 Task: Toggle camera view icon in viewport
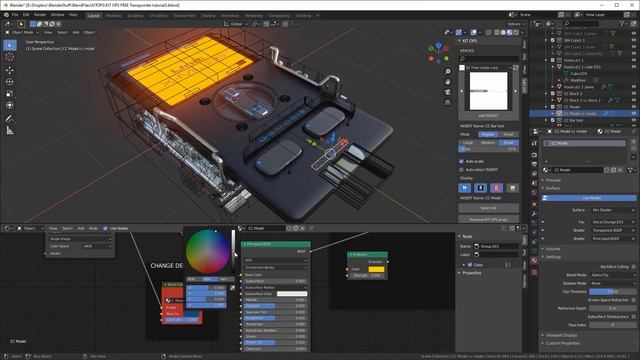coord(448,92)
